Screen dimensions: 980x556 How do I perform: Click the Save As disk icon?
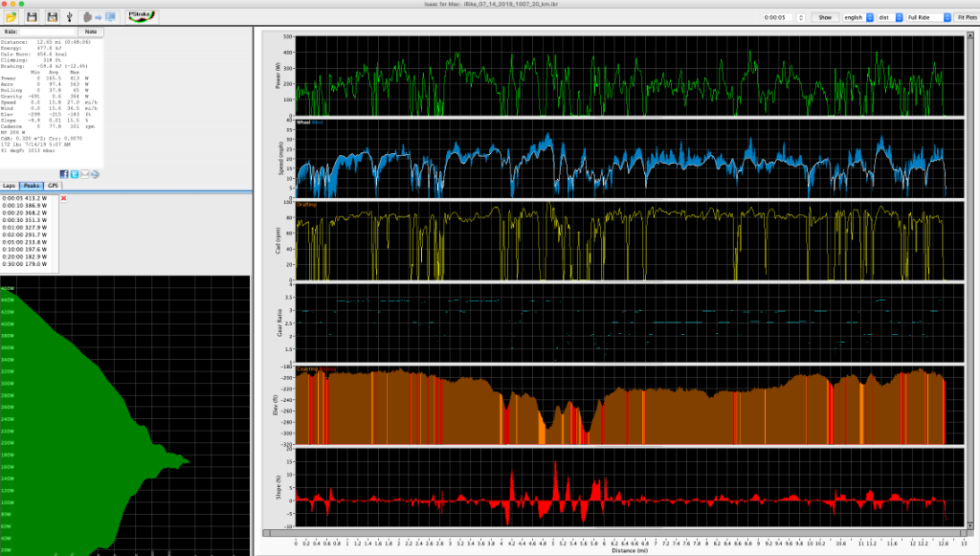point(53,15)
